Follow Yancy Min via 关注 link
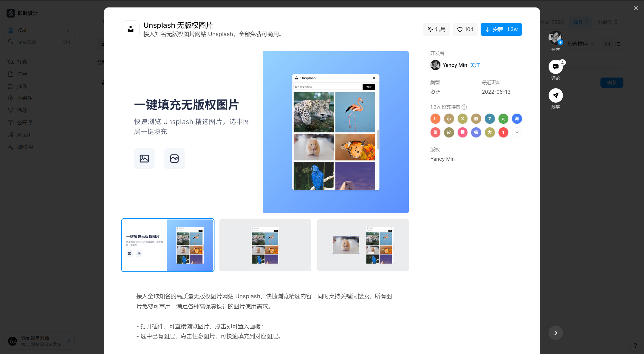The image size is (644, 354). (x=475, y=65)
